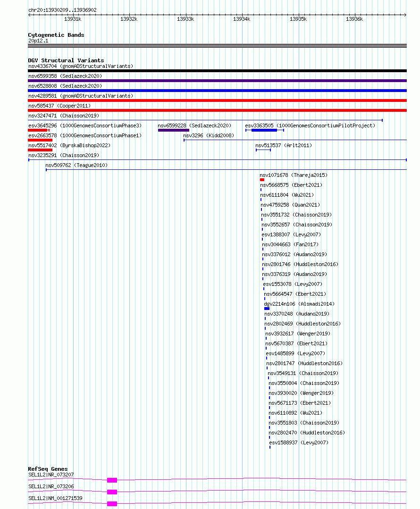420x509 pixels.
Task: Click nsv3932617 Wenger2019 label
Action: pos(298,334)
